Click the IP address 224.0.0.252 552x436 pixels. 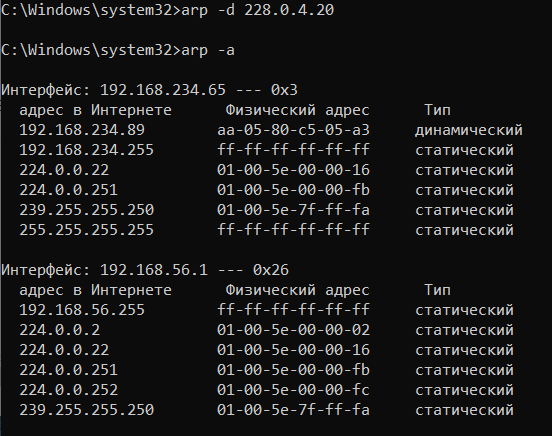point(69,390)
